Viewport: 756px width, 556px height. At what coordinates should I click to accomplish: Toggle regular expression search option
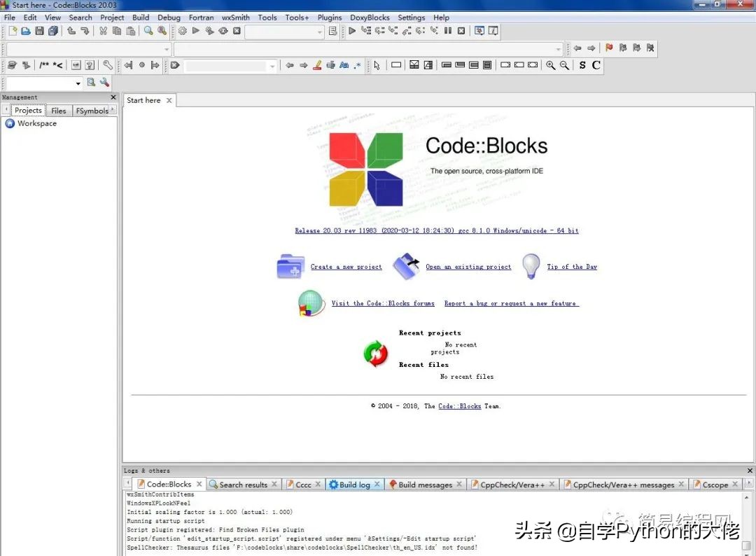(357, 65)
